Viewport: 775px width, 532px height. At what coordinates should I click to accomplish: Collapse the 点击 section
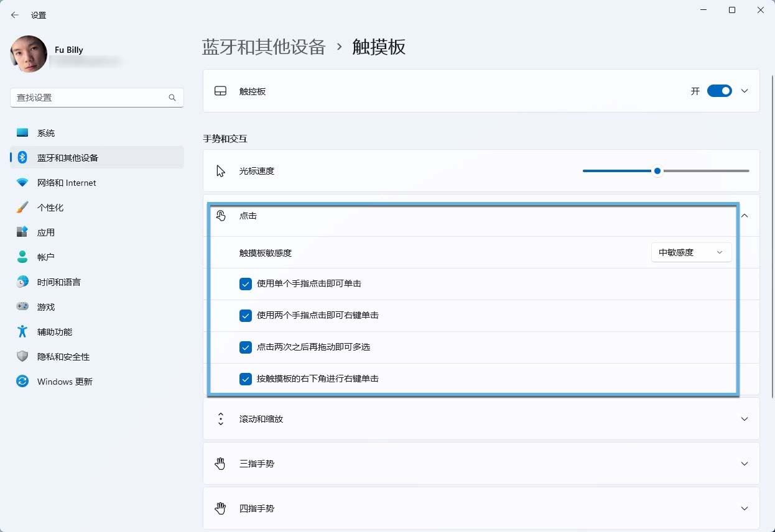[x=744, y=216]
